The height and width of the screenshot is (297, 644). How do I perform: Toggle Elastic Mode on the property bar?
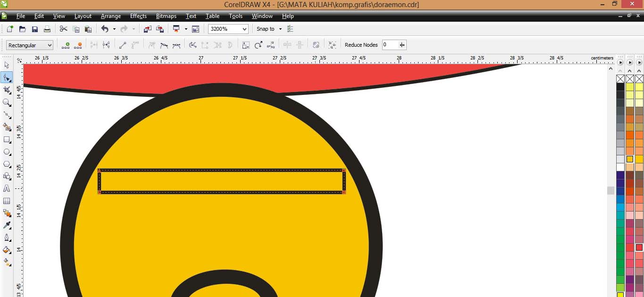pyautogui.click(x=316, y=44)
